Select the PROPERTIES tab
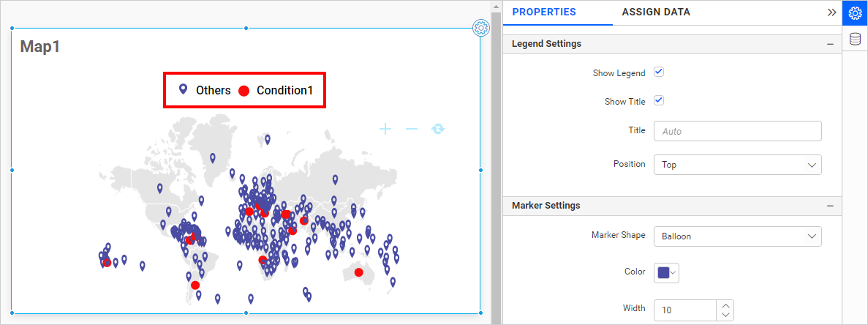 click(544, 12)
